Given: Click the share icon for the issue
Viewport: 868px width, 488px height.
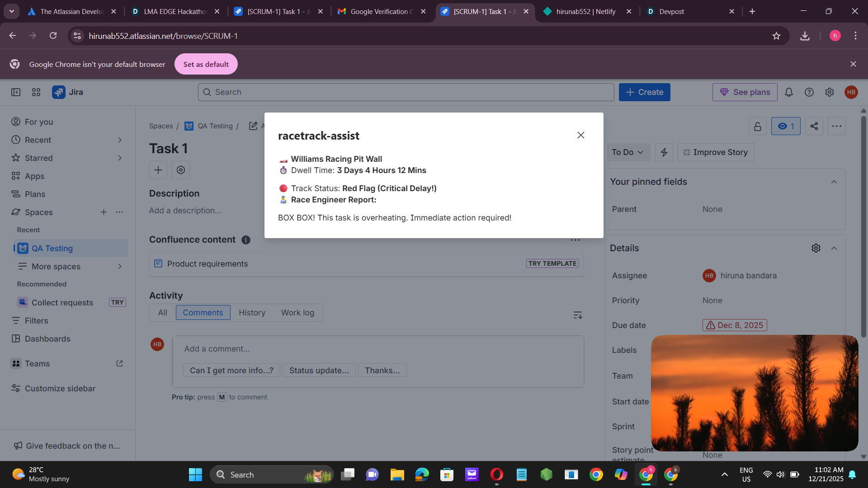Looking at the screenshot, I should click(x=814, y=126).
